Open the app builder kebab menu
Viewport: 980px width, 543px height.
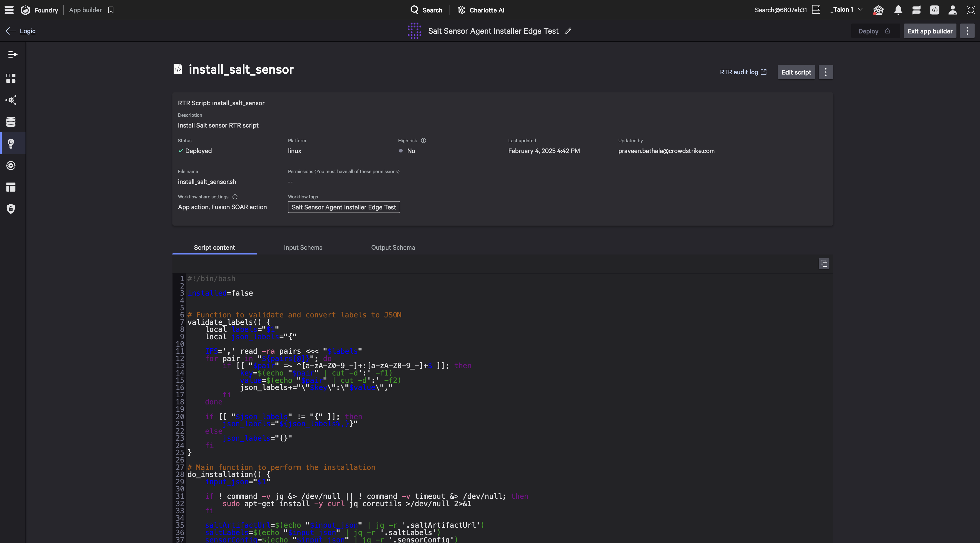tap(967, 31)
